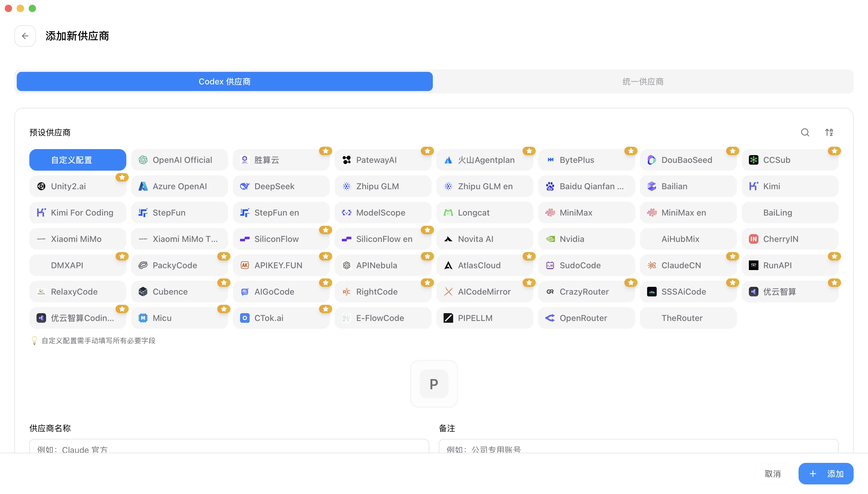The image size is (868, 494).
Task: Switch to Codex 供应商 tab
Action: point(224,81)
